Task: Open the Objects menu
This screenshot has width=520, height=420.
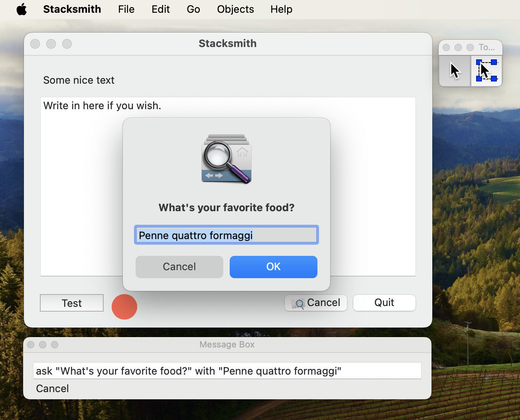Action: (x=236, y=9)
